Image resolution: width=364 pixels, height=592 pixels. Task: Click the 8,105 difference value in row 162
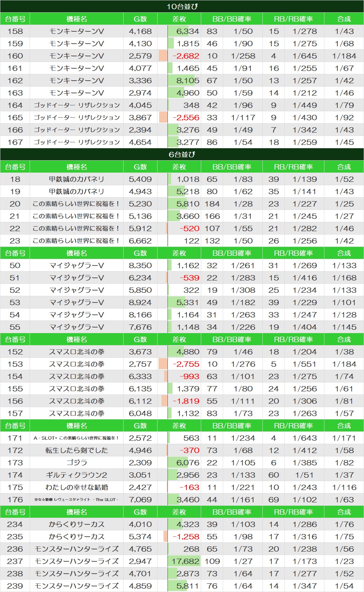[188, 81]
